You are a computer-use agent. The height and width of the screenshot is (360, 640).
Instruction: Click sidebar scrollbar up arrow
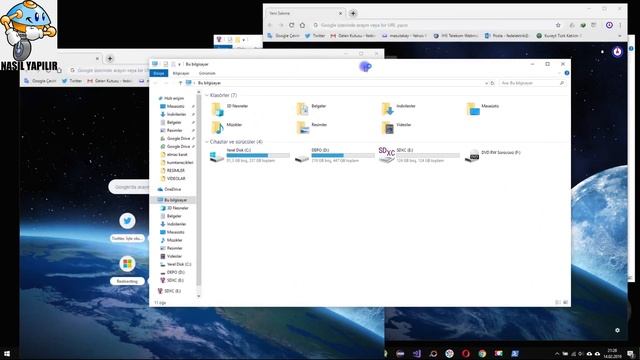coord(199,93)
